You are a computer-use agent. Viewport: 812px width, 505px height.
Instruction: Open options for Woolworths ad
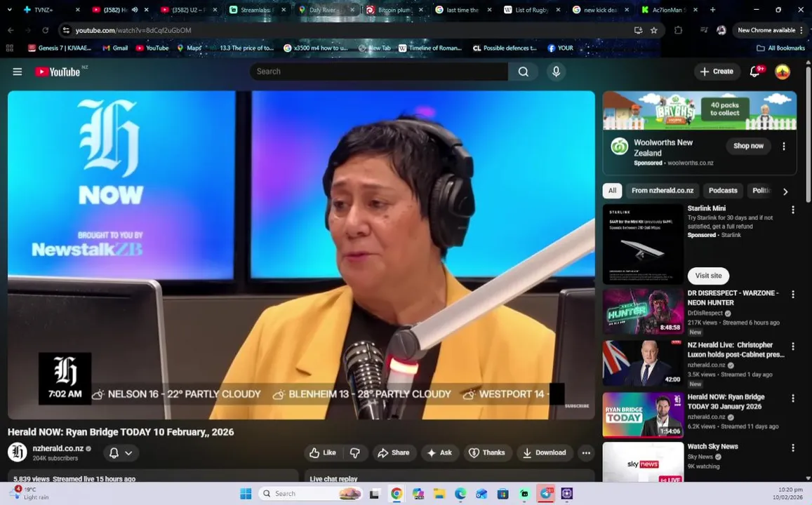coord(783,147)
